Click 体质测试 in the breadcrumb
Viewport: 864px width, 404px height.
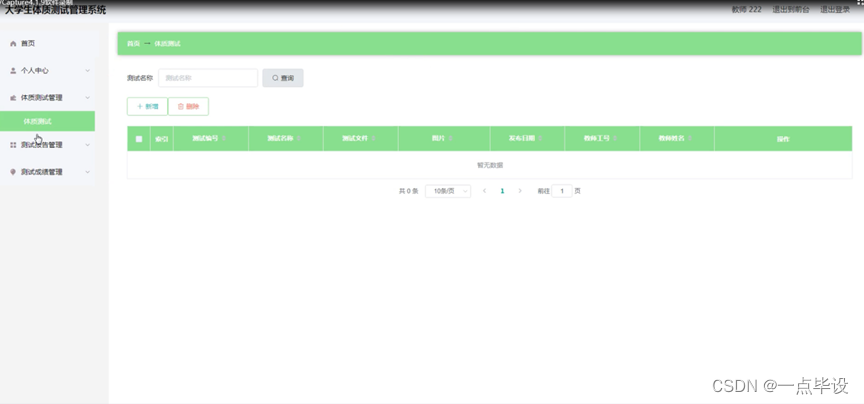(168, 44)
